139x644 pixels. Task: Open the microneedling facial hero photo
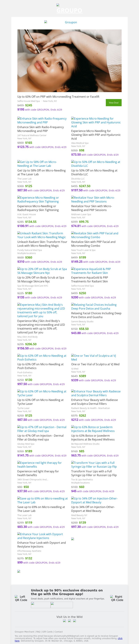69,61
